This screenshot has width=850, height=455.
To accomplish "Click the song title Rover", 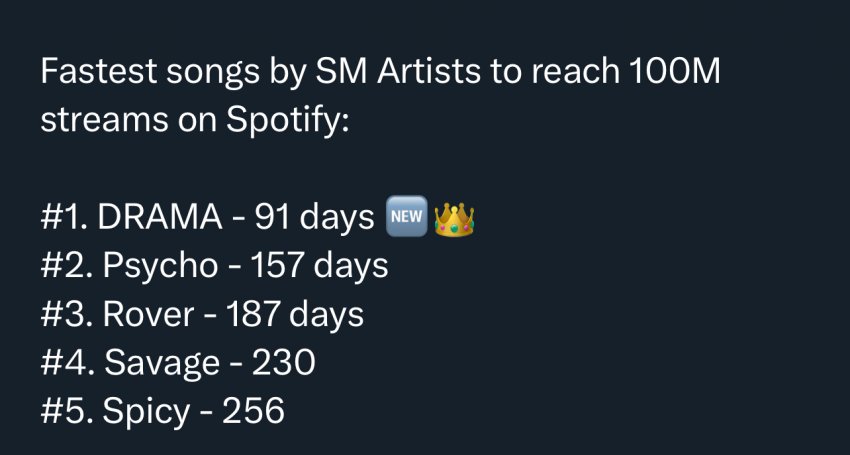I will [148, 315].
